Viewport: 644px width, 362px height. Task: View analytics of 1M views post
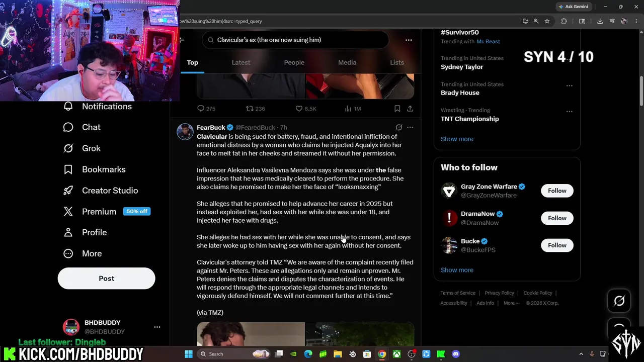pos(353,109)
